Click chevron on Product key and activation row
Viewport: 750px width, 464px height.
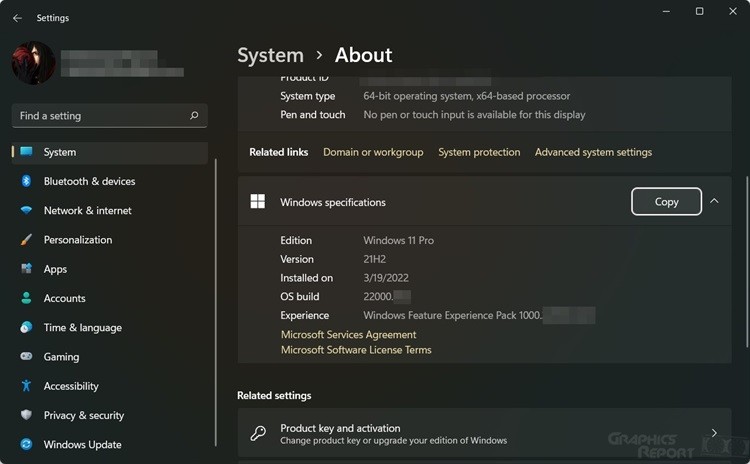tap(714, 433)
